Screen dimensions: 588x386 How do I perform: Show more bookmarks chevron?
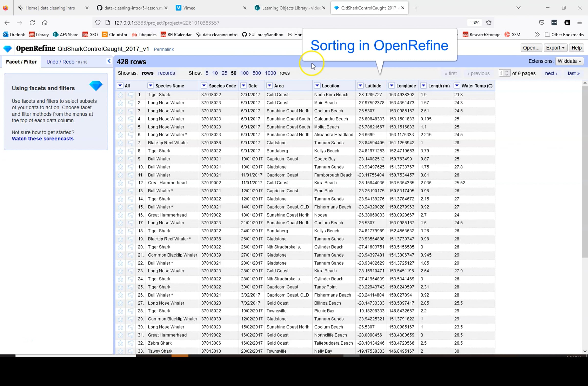point(537,35)
